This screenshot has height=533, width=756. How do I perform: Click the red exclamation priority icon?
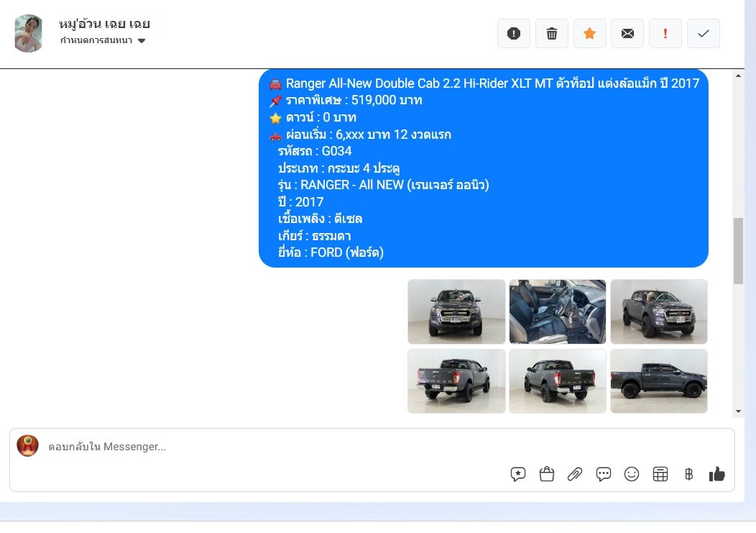point(665,33)
